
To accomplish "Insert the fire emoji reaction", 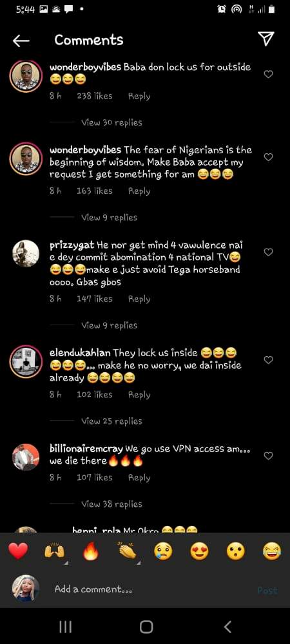I will click(91, 551).
